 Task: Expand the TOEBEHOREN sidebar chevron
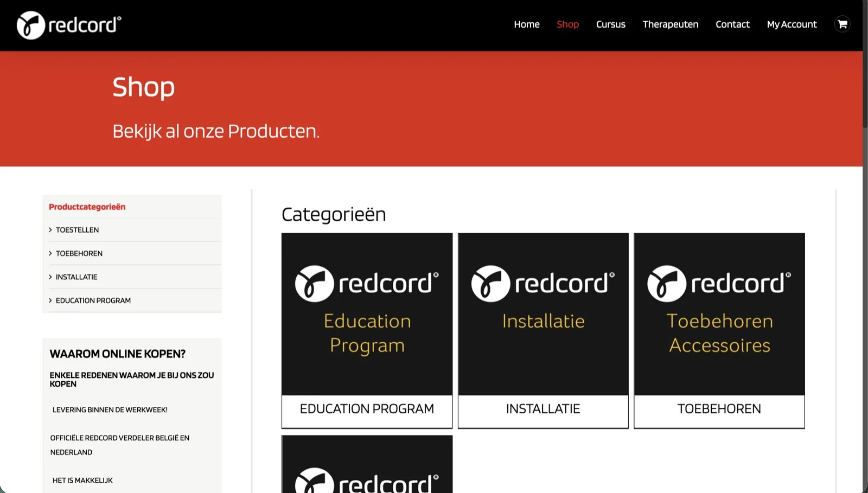point(50,253)
